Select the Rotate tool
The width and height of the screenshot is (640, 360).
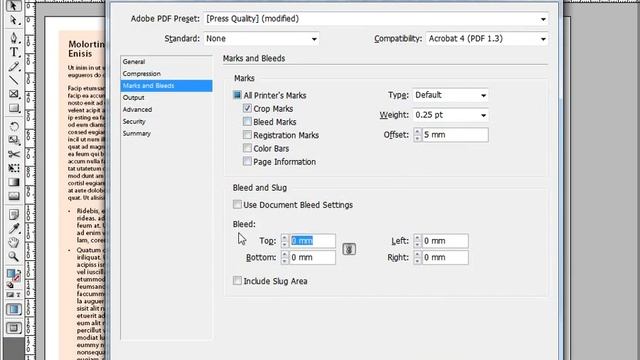(13, 126)
